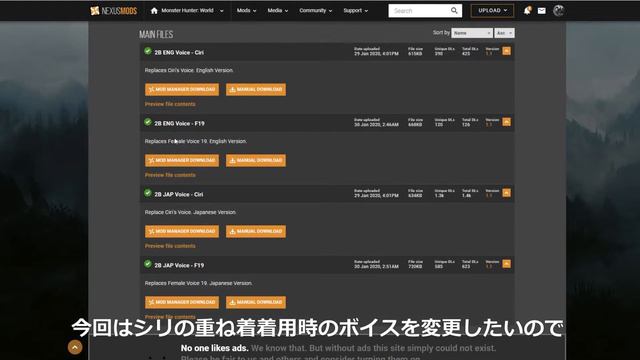Open the Community menu
The height and width of the screenshot is (360, 640).
[x=316, y=11]
